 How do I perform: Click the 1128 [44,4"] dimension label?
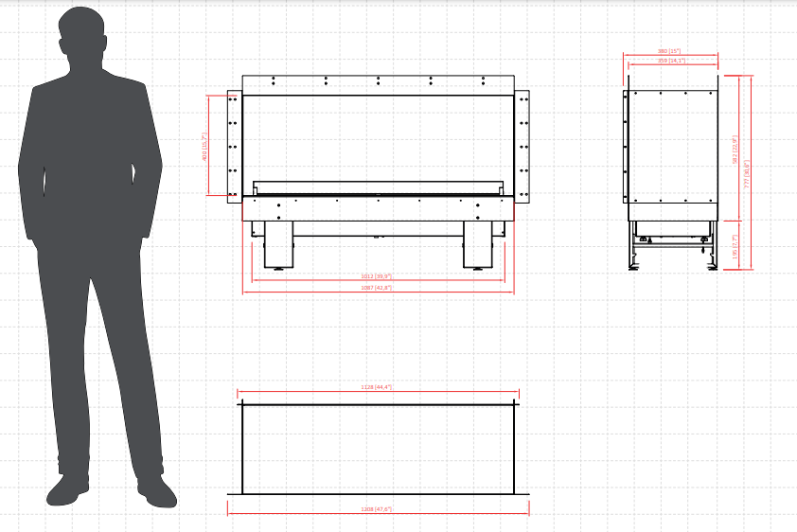376,387
